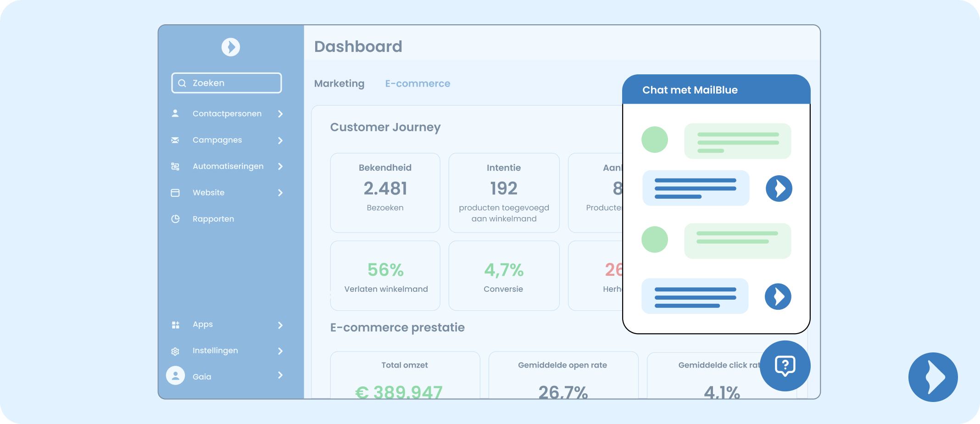
Task: Click the Apps grid icon
Action: 175,325
